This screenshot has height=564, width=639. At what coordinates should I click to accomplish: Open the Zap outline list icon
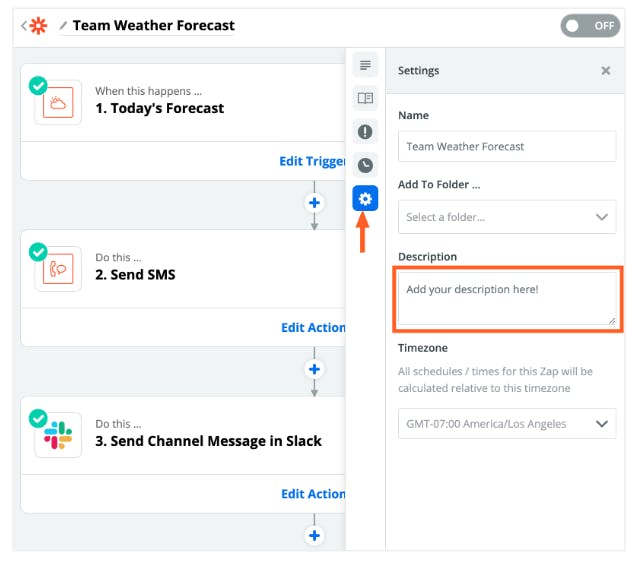click(x=365, y=65)
